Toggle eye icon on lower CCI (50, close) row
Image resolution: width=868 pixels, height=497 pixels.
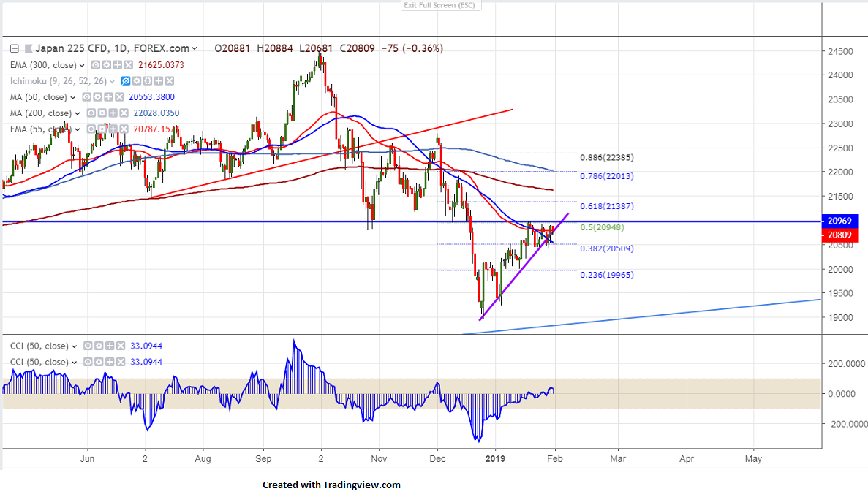(88, 362)
